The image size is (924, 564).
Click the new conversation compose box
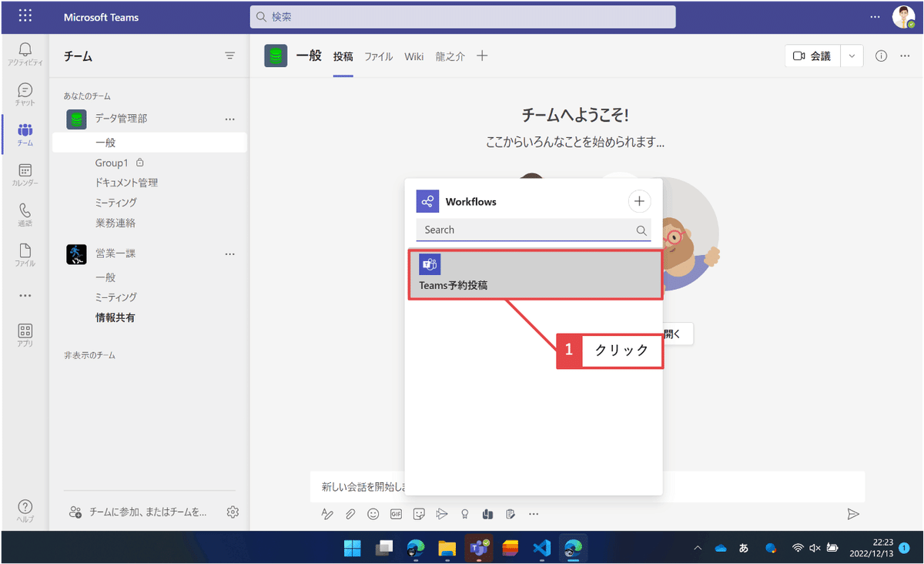coord(588,486)
